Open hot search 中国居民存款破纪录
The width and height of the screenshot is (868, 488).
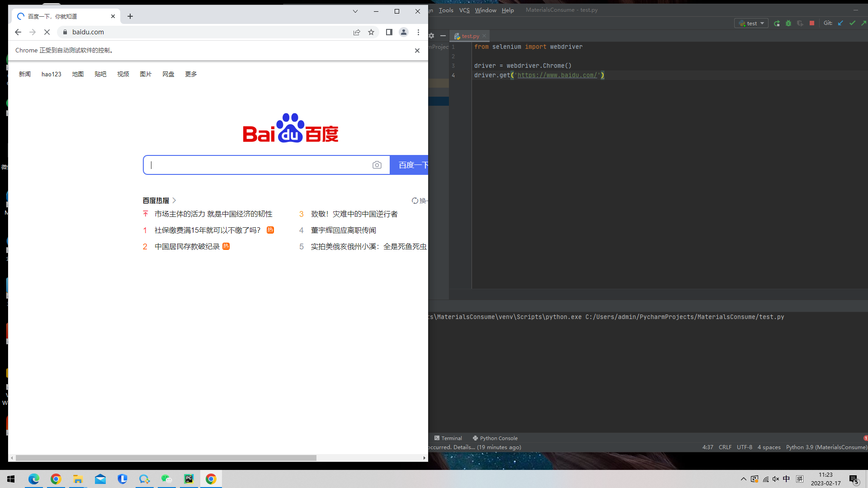pyautogui.click(x=187, y=247)
